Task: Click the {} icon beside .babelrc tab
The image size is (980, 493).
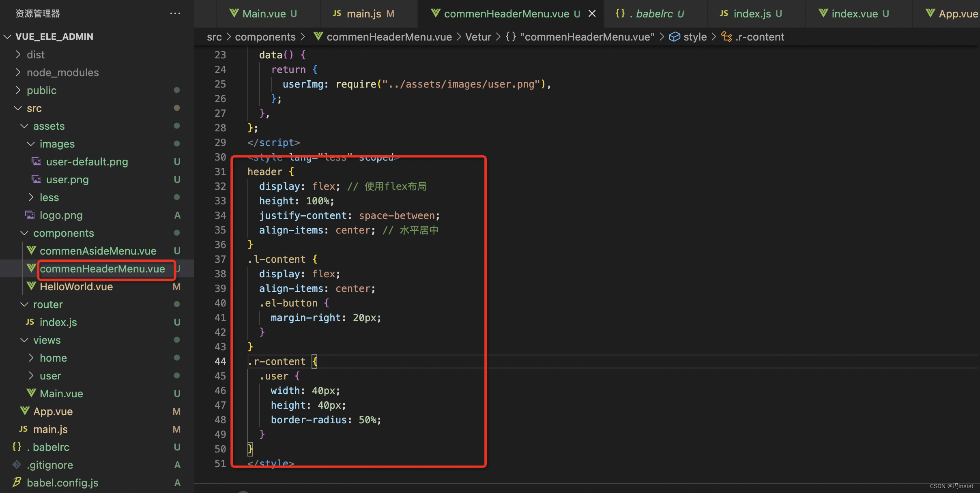Action: (620, 13)
